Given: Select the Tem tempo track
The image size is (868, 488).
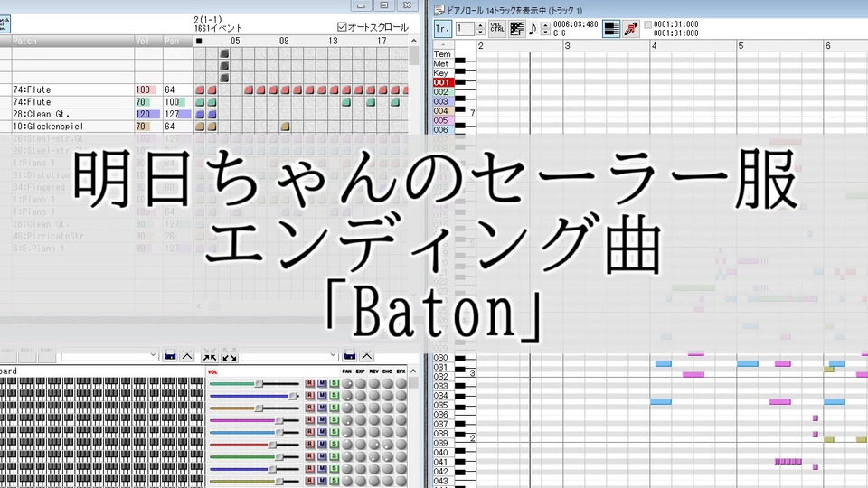Looking at the screenshot, I should click(x=443, y=54).
